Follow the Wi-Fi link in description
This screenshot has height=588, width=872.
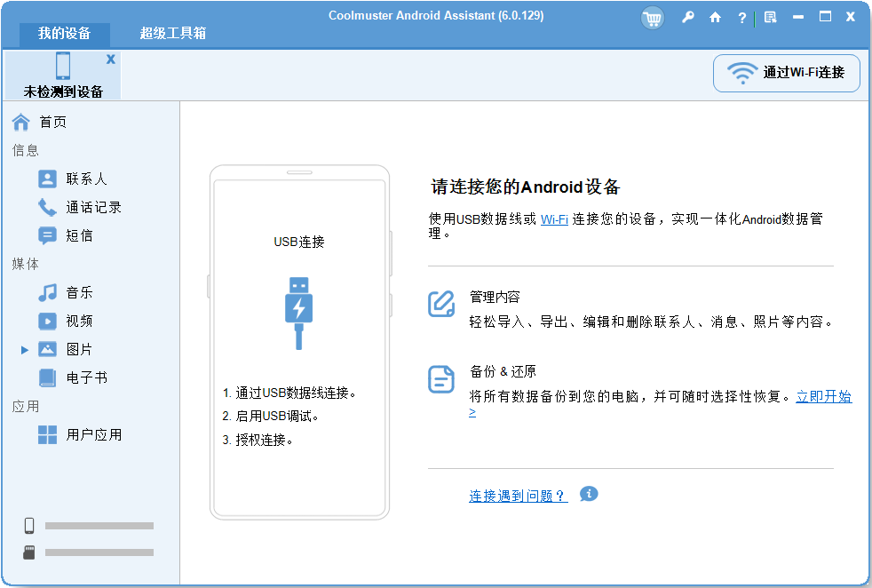point(554,219)
